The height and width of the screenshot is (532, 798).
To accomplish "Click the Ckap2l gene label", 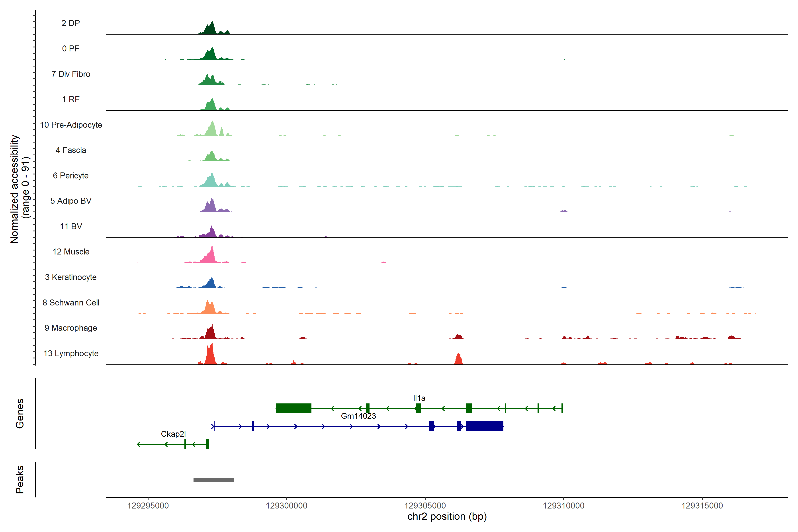I will pyautogui.click(x=173, y=434).
